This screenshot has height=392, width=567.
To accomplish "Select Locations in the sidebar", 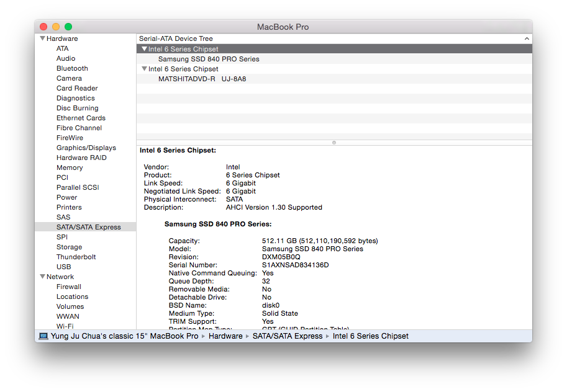I will click(x=72, y=296).
